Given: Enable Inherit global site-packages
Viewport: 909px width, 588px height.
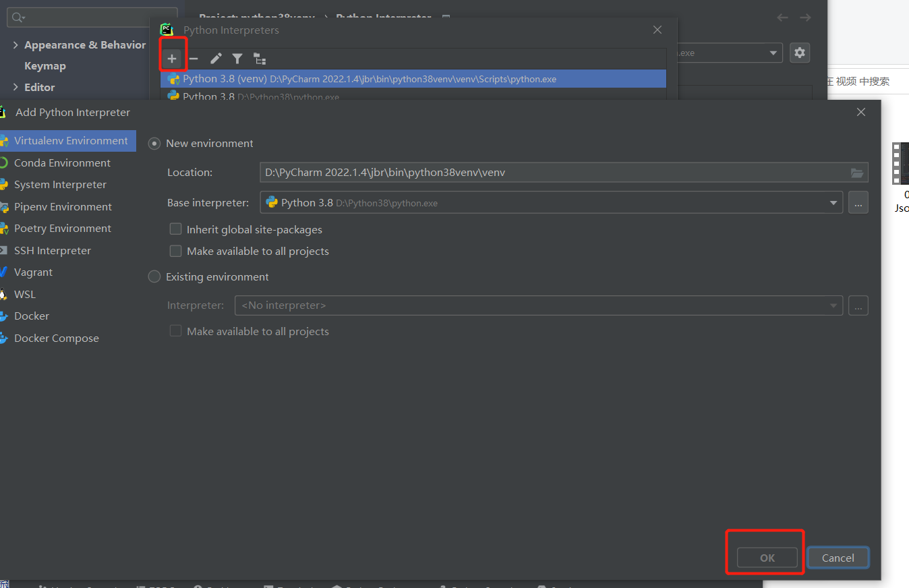Looking at the screenshot, I should click(176, 229).
